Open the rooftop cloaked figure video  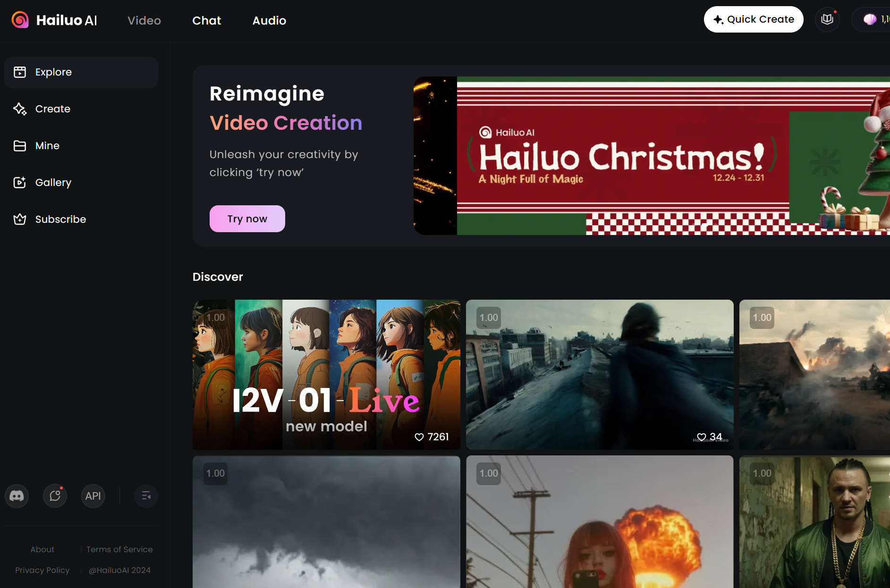[600, 375]
